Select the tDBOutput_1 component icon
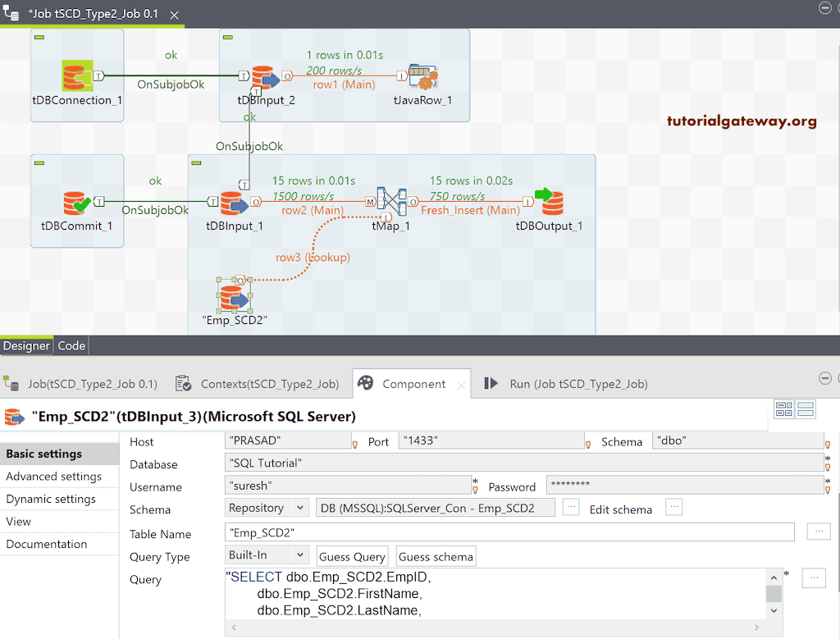This screenshot has width=840, height=639. (x=551, y=201)
